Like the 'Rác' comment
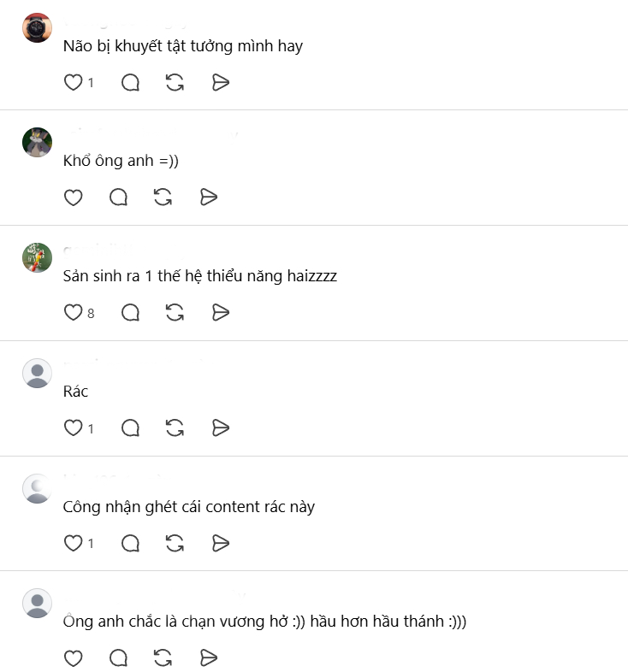628x672 pixels. tap(73, 427)
